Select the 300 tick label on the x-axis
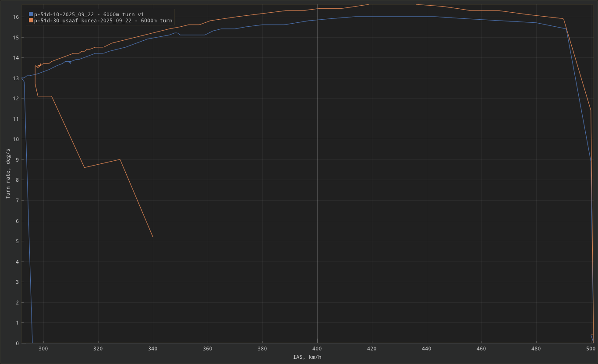The height and width of the screenshot is (364, 598). pyautogui.click(x=43, y=349)
